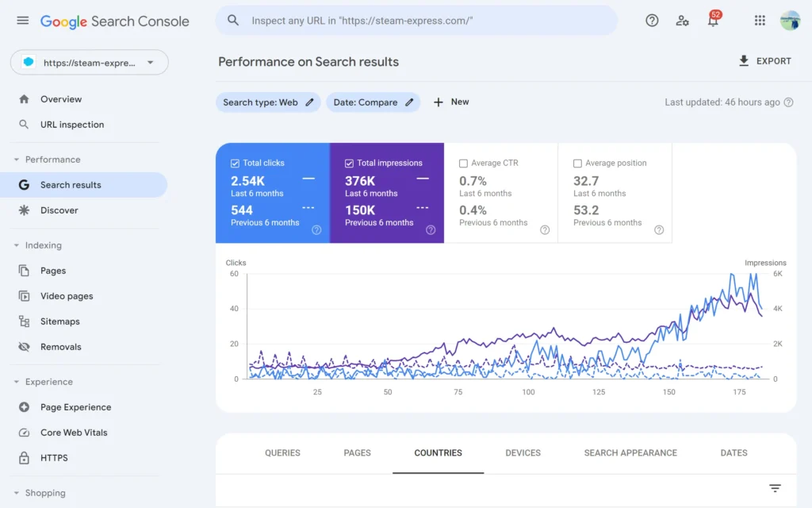Image resolution: width=812 pixels, height=508 pixels.
Task: Open the Google apps grid
Action: coord(760,21)
